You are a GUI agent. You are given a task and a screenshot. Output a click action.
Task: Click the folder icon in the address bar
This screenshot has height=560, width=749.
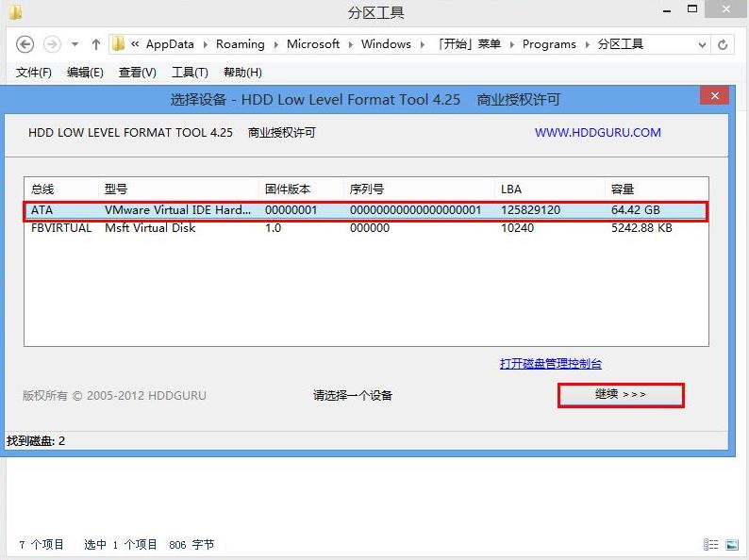coord(118,44)
